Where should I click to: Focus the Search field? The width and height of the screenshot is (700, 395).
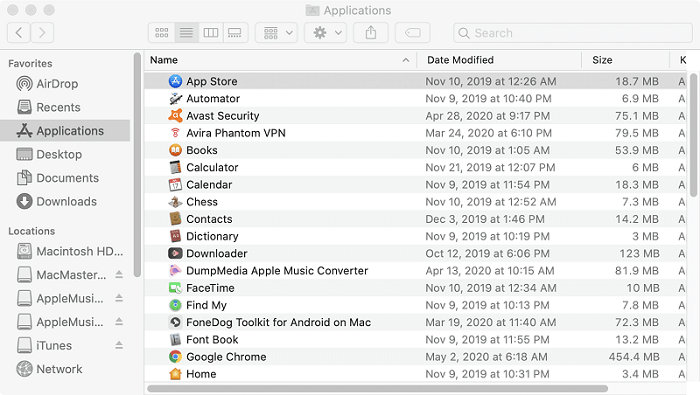(573, 33)
